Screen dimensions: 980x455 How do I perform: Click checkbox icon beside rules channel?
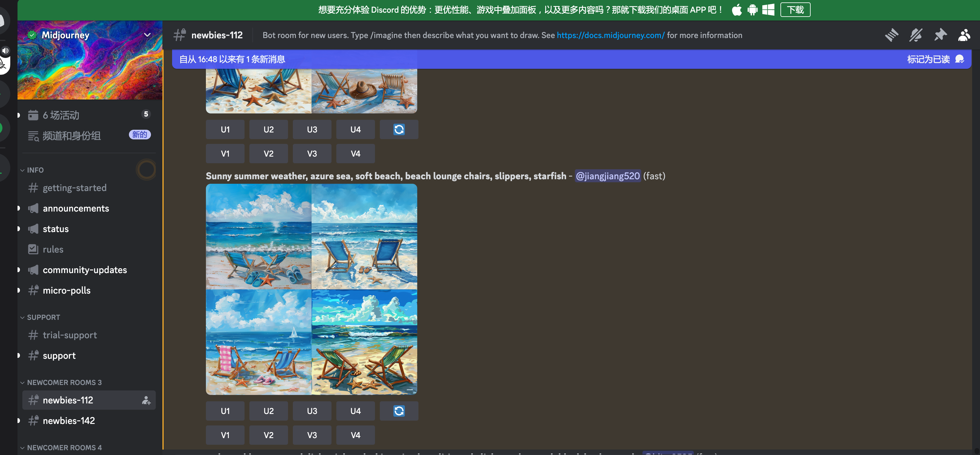tap(33, 249)
